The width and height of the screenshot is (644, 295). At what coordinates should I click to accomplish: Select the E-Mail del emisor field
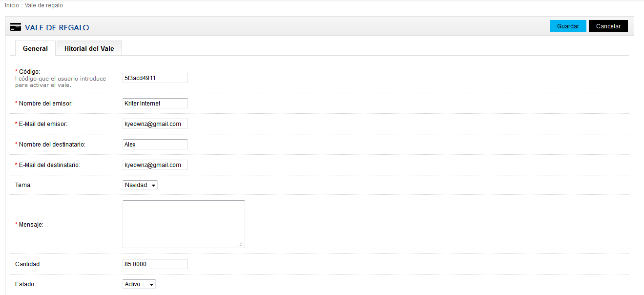tap(155, 124)
